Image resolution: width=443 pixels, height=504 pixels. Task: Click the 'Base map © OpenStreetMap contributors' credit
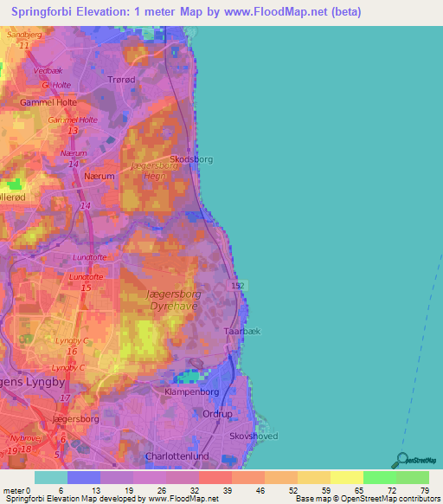(368, 499)
